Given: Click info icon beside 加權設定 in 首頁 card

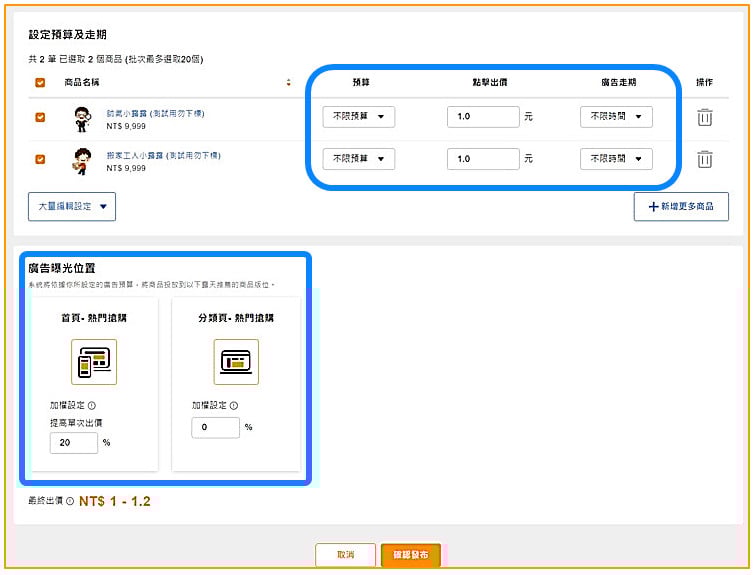Looking at the screenshot, I should click(92, 406).
